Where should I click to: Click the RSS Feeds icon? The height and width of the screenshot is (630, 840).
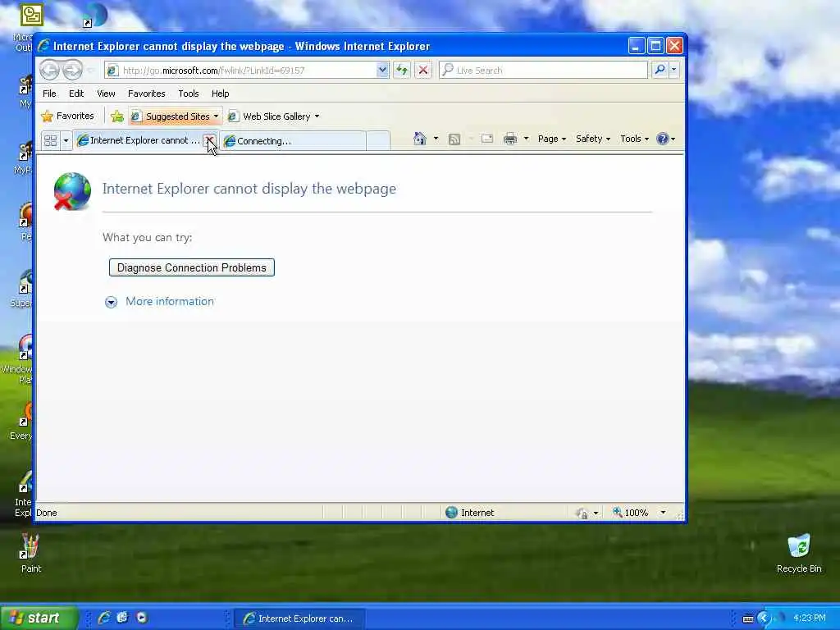tap(454, 139)
